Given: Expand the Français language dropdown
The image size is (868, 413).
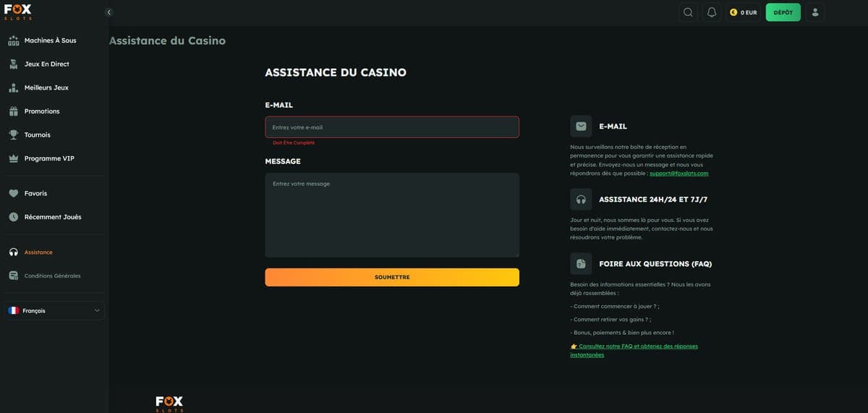Looking at the screenshot, I should (x=54, y=310).
